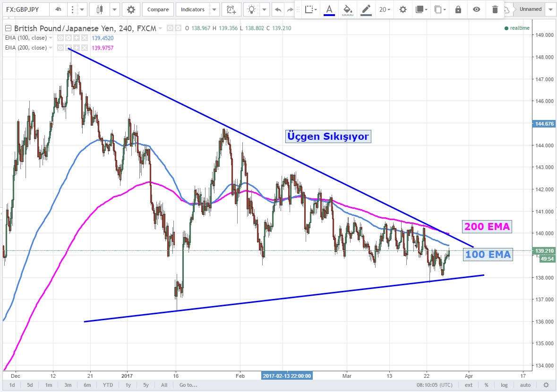Expand the chart style dropdown arrow

115,9
